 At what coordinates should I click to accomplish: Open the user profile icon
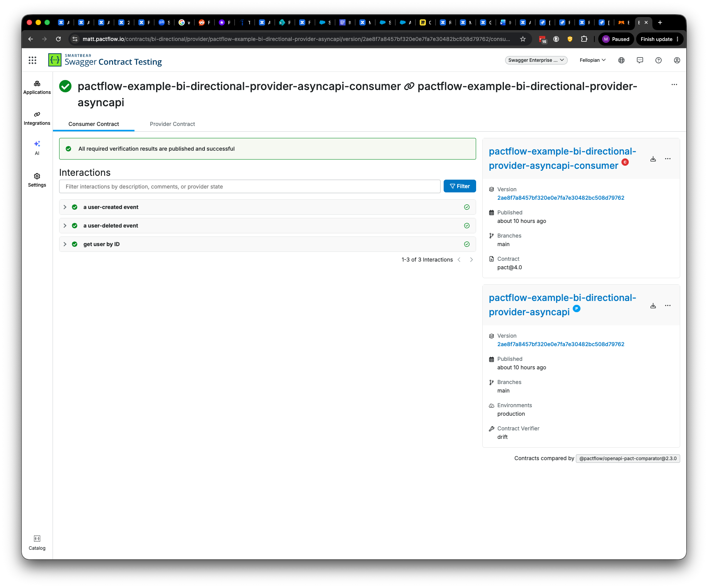[x=677, y=60]
